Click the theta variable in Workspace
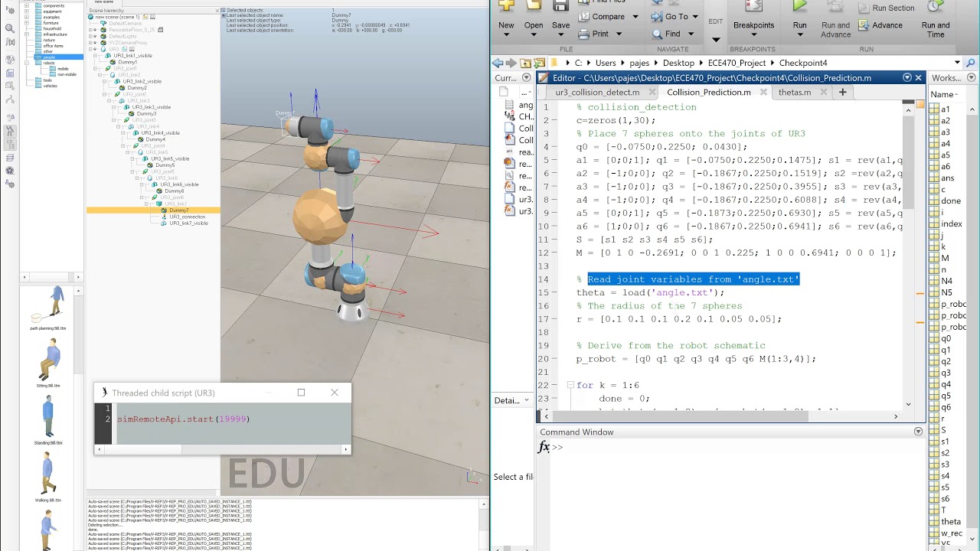Viewport: 980px width, 551px height. pyautogui.click(x=951, y=522)
